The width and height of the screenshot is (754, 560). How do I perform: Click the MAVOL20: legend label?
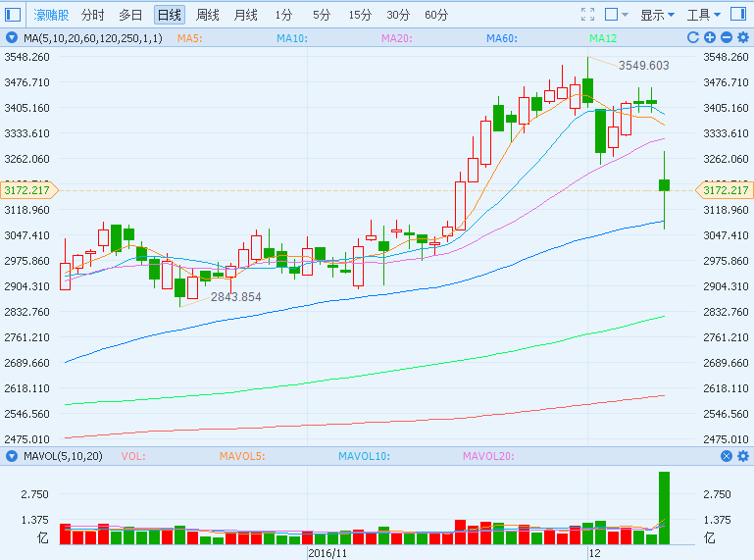pyautogui.click(x=488, y=456)
